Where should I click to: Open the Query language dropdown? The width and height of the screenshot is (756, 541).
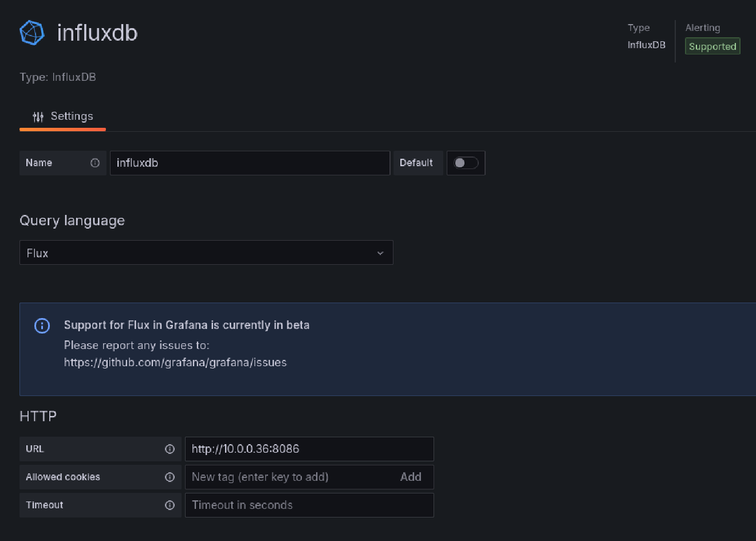click(x=206, y=252)
